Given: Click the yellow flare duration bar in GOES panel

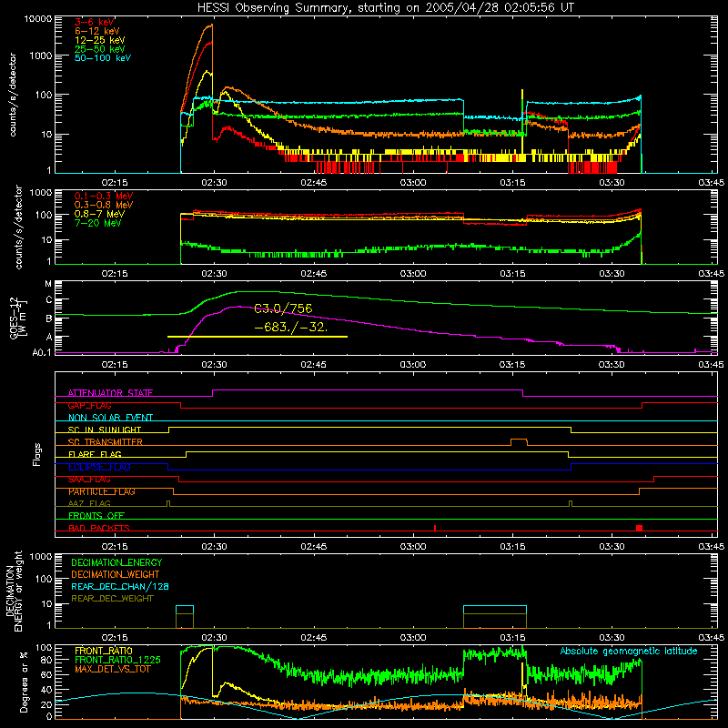Looking at the screenshot, I should click(x=258, y=336).
